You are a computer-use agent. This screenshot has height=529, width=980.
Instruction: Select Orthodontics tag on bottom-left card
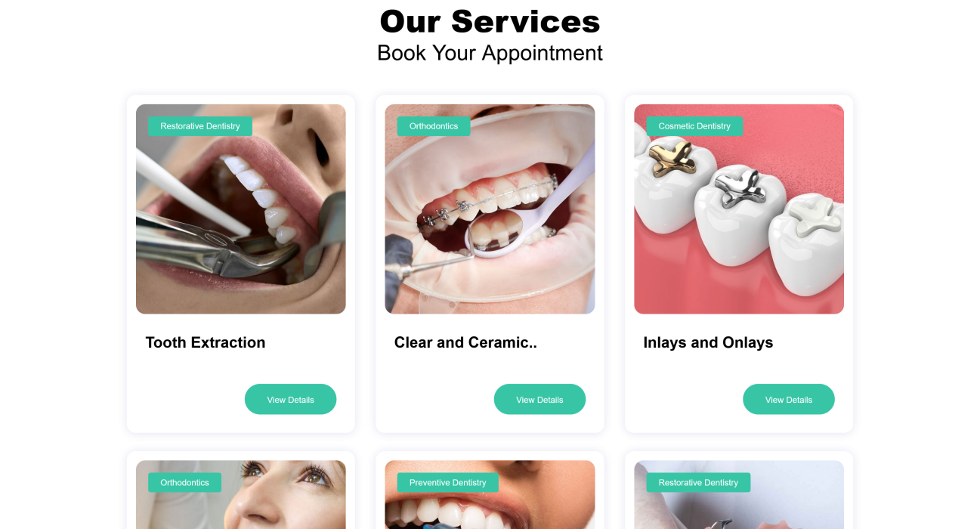pos(184,482)
